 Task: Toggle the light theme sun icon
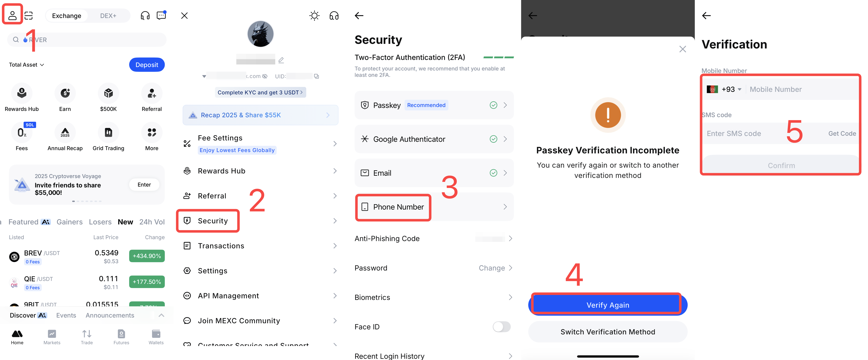pyautogui.click(x=314, y=15)
